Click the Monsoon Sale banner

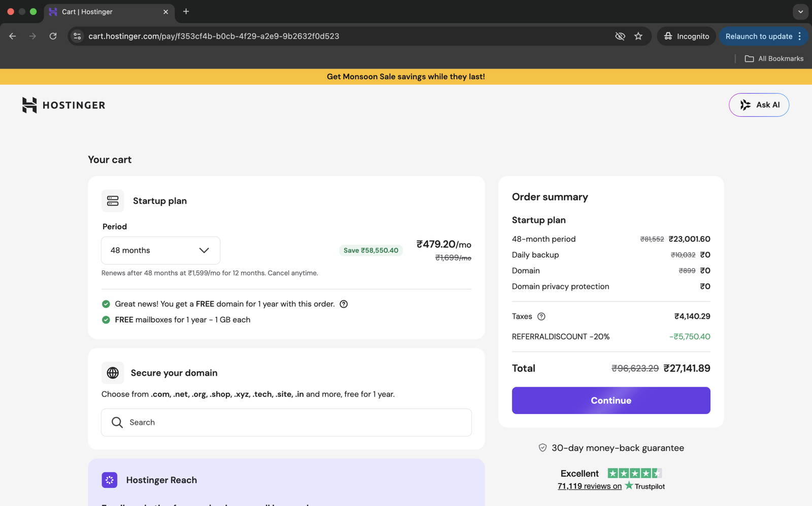(x=406, y=77)
